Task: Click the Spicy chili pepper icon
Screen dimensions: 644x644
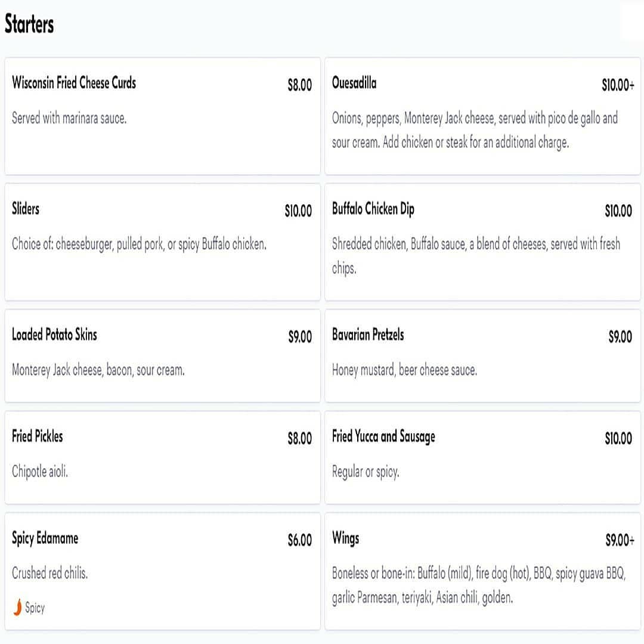Action: coord(17,608)
